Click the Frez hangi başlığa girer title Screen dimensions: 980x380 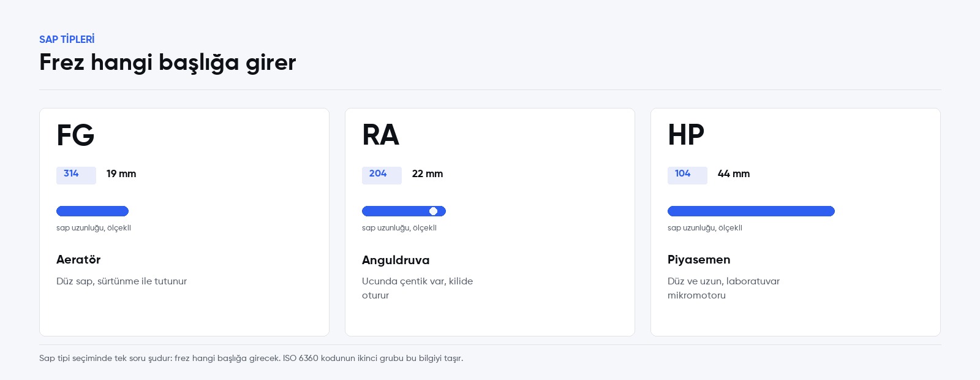(x=168, y=63)
